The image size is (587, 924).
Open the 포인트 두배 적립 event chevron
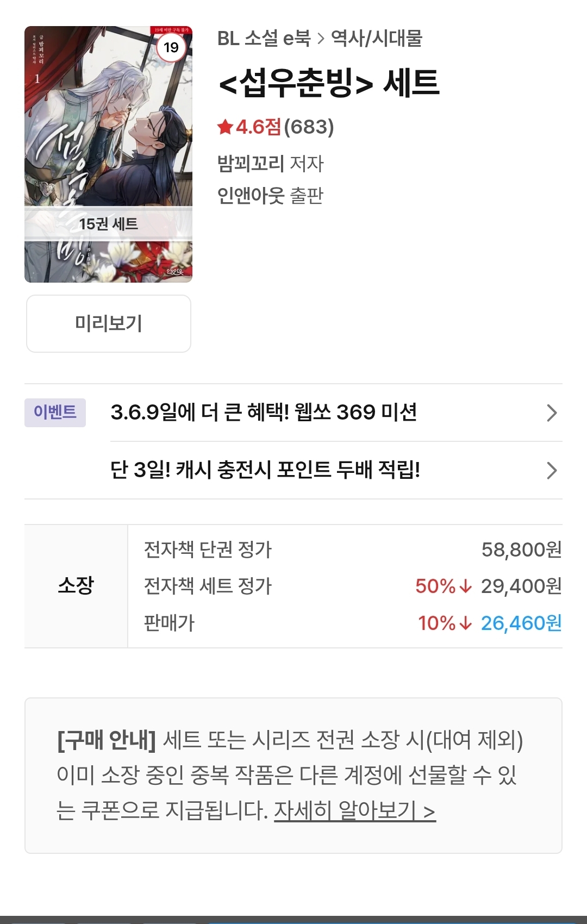pyautogui.click(x=551, y=470)
